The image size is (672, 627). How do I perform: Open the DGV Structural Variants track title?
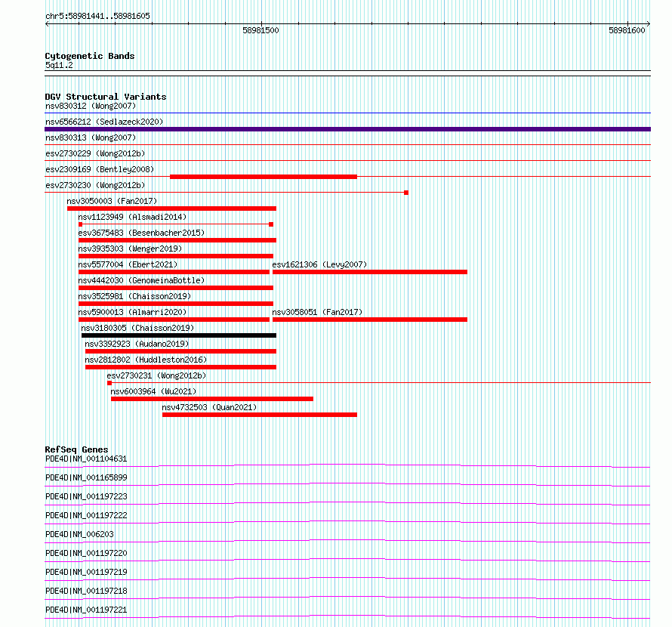click(106, 97)
